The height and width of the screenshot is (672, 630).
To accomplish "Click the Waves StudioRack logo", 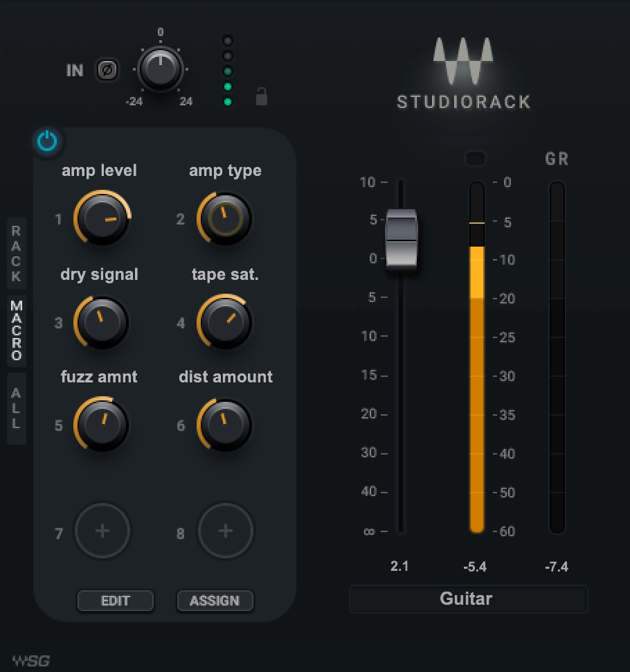I will [x=463, y=73].
